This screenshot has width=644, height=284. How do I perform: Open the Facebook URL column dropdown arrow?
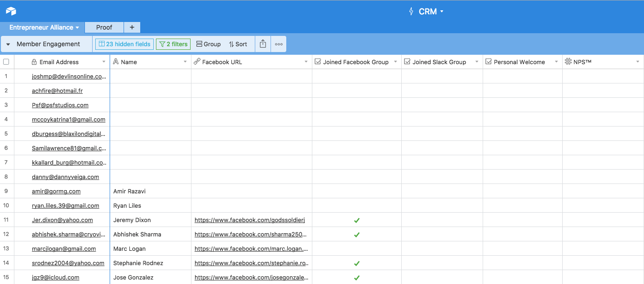(306, 62)
